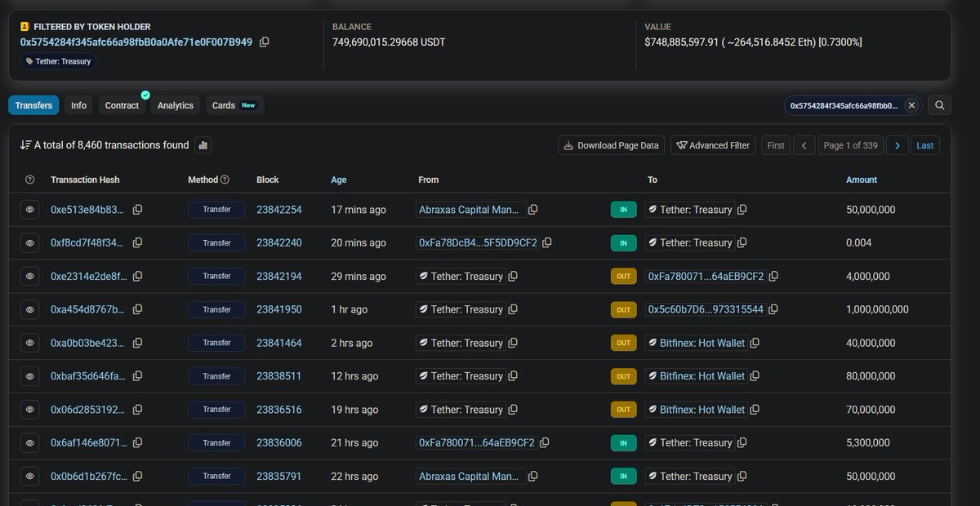Copy transaction hash 0xf8cd7f48f34
980x506 pixels.
137,243
